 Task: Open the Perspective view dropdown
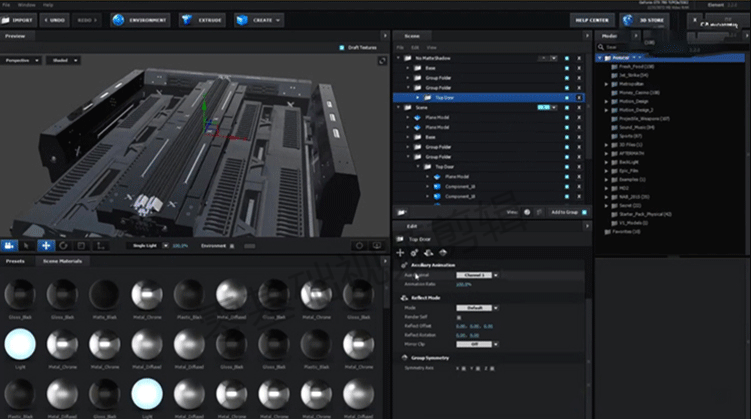coord(22,60)
